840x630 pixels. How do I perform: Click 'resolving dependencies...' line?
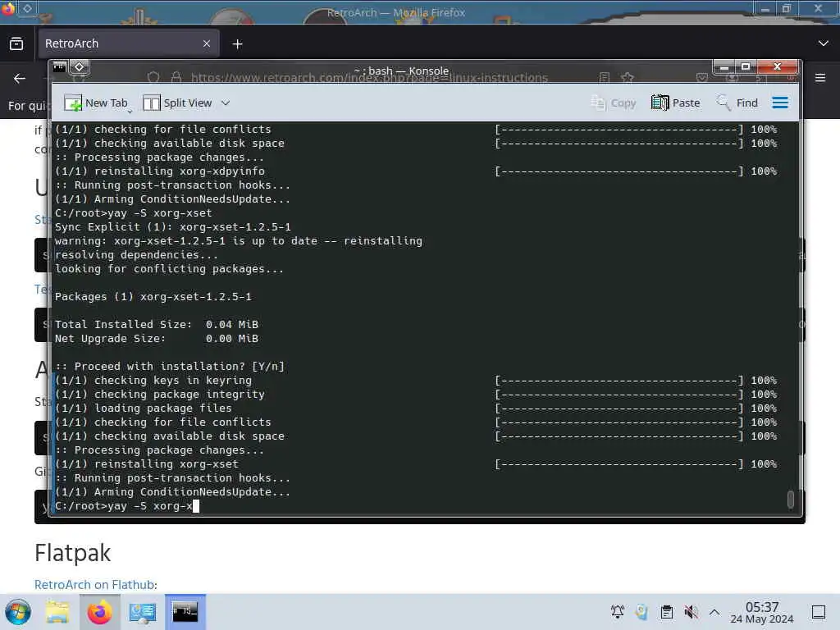tap(136, 255)
